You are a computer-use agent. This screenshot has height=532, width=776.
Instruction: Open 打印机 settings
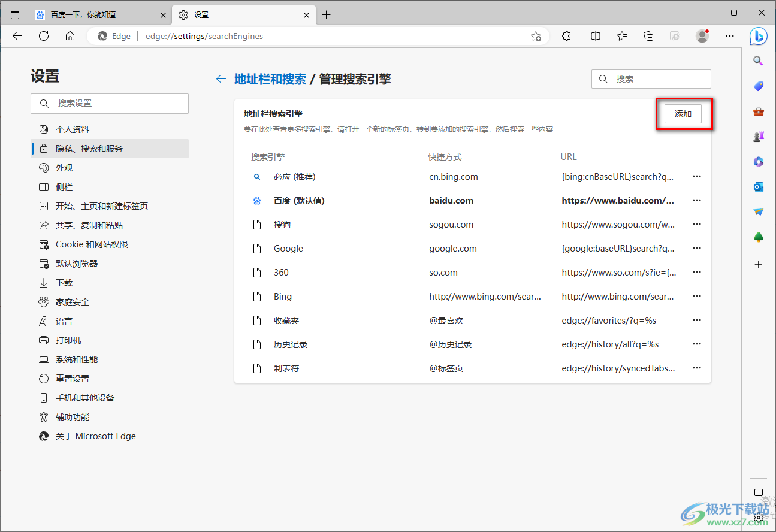110,340
